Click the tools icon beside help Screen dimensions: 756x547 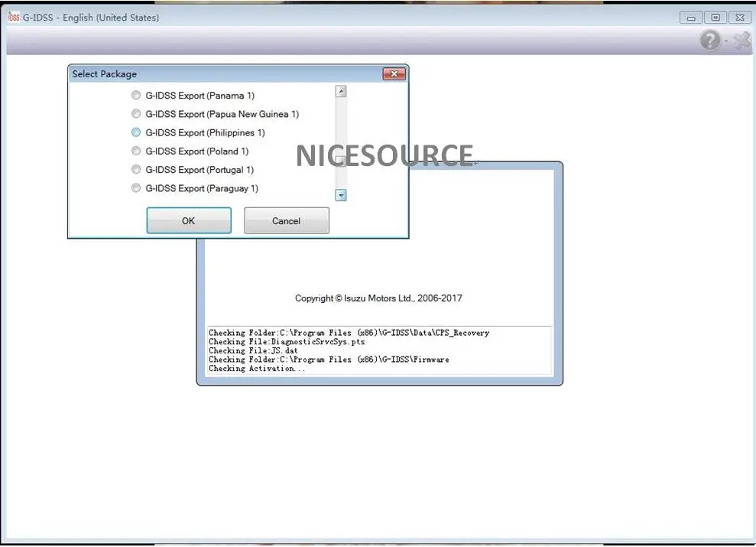pos(742,40)
